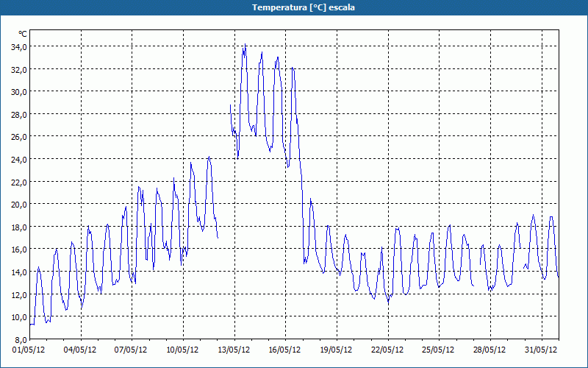Select the 28/05/12 date label

click(490, 350)
